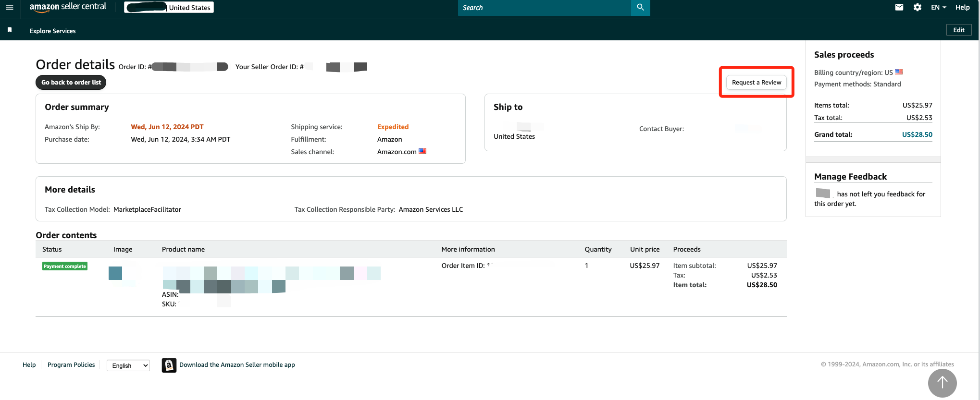Screen dimensions: 980x400
Task: Click the search magnifier icon
Action: pyautogui.click(x=640, y=7)
